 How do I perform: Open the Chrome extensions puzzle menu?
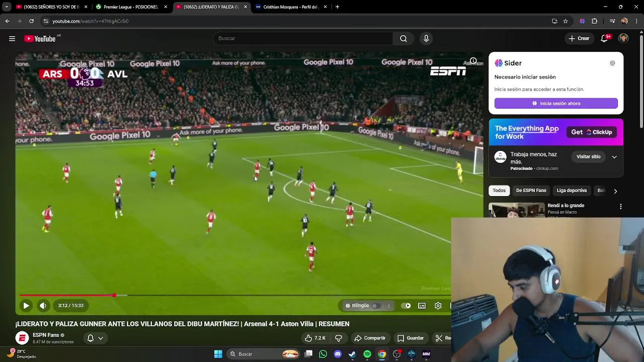click(594, 21)
